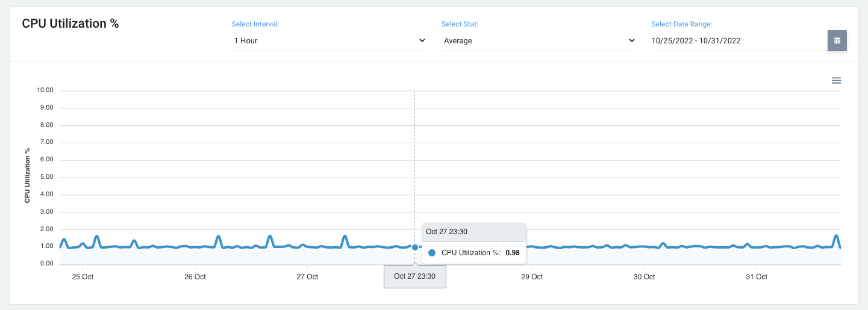Click the "Select Date Range:" label
The height and width of the screenshot is (310, 868).
coord(682,24)
